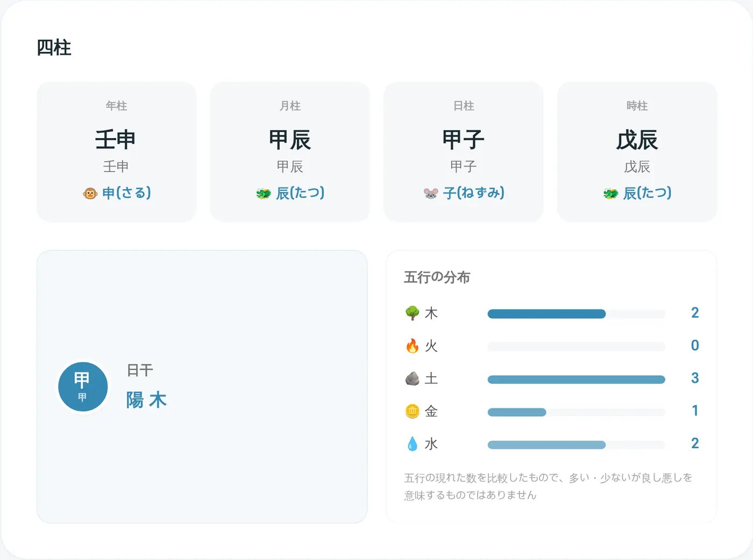The width and height of the screenshot is (753, 560).
Task: Click the small gray 壬申 subtitle
Action: pos(116,167)
